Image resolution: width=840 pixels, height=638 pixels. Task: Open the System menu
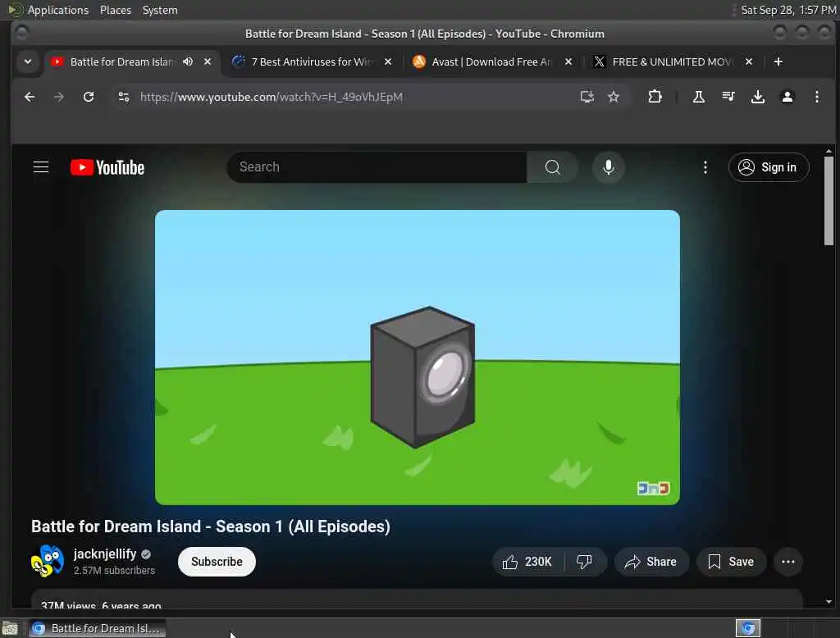(x=160, y=10)
